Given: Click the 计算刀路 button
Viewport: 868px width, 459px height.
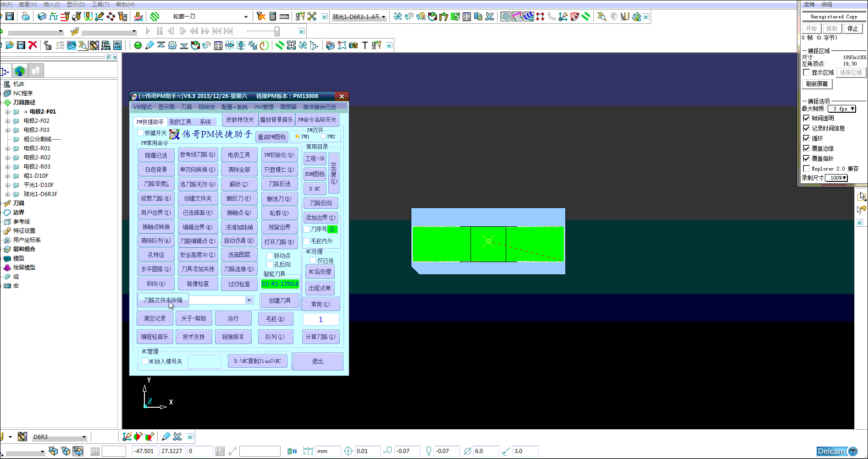Looking at the screenshot, I should click(x=321, y=337).
